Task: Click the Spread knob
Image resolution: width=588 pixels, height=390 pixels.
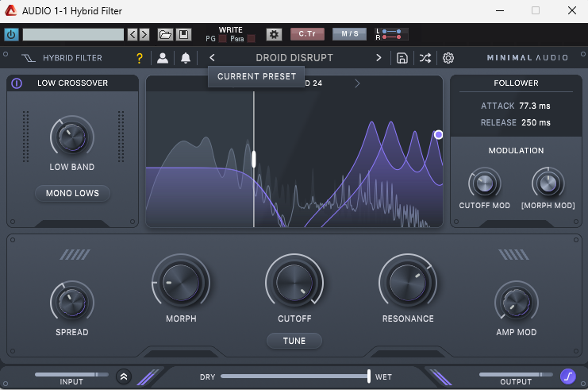Action: click(x=72, y=303)
